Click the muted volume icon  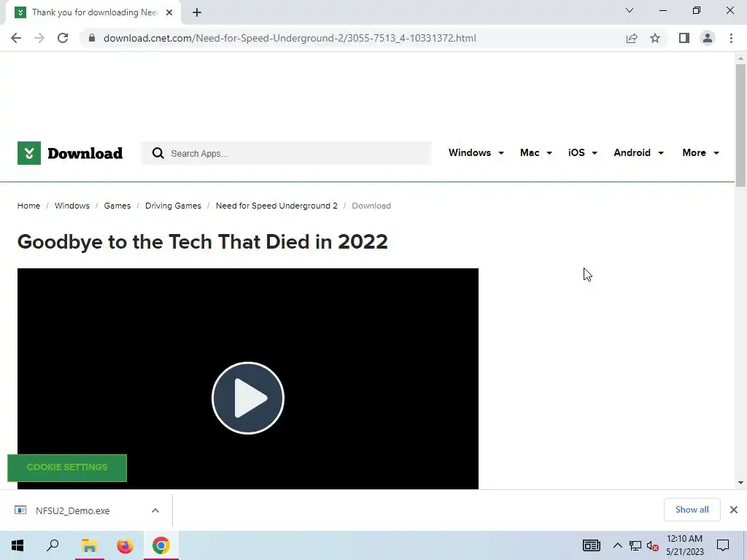[653, 546]
